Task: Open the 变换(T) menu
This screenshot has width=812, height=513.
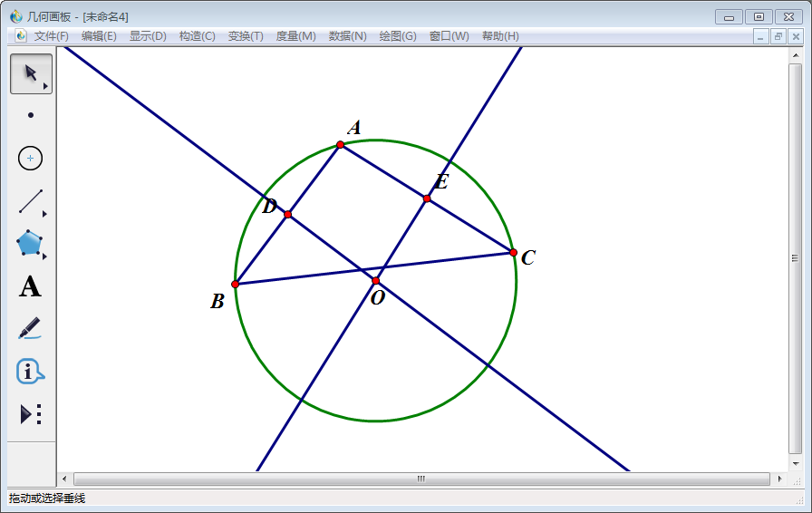Action: 246,36
